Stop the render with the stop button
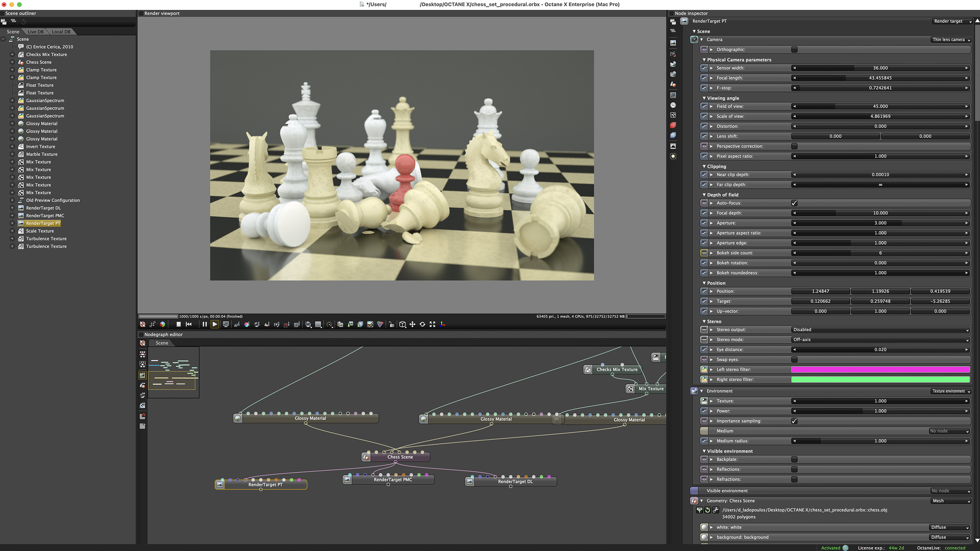980x551 pixels. (x=178, y=324)
